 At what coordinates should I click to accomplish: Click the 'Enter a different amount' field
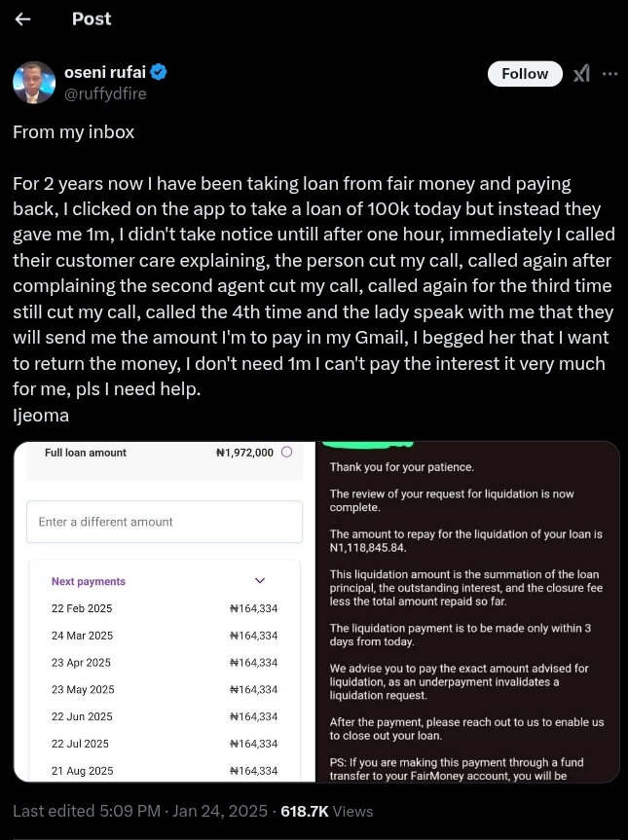pyautogui.click(x=165, y=522)
